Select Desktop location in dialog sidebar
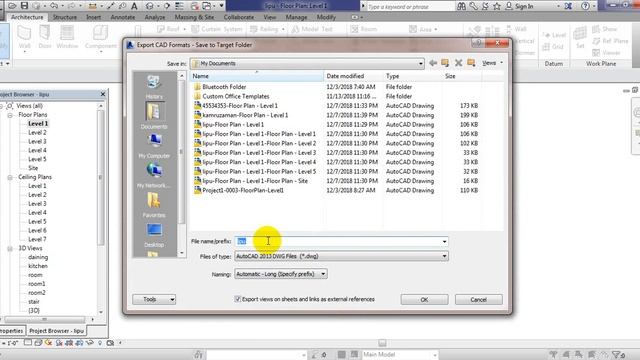The width and height of the screenshot is (640, 360). [154, 235]
